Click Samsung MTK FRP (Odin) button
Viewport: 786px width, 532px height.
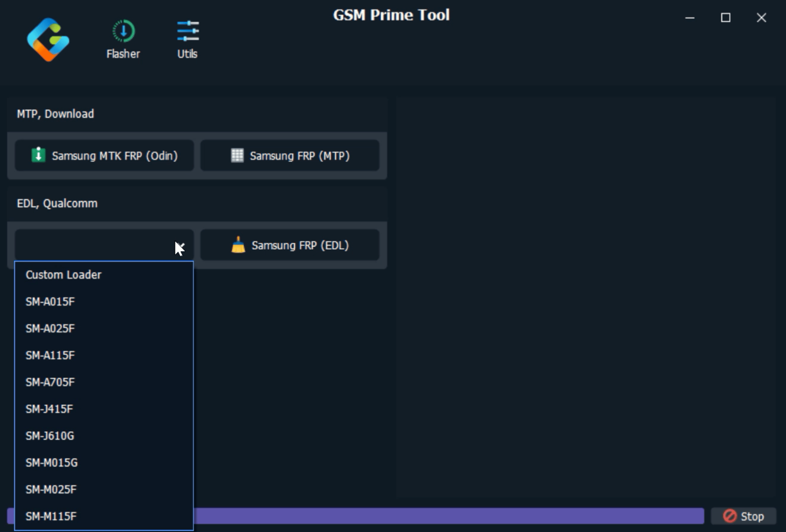104,156
